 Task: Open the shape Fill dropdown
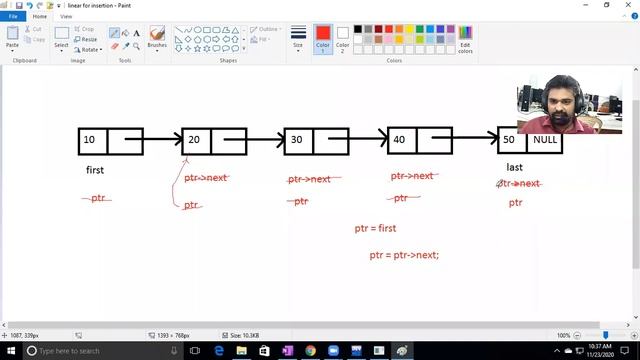(260, 39)
